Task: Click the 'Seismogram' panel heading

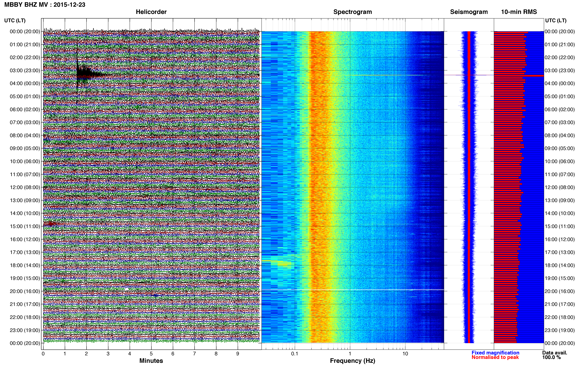Action: click(x=469, y=12)
